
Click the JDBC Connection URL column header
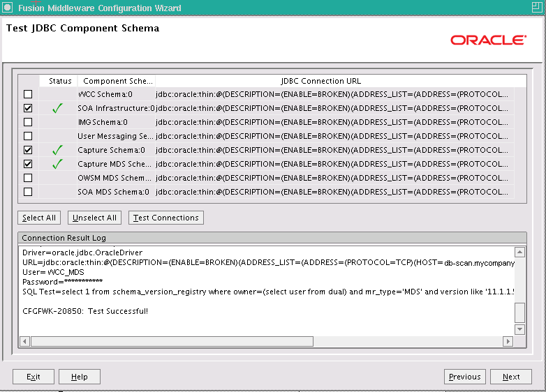[320, 81]
